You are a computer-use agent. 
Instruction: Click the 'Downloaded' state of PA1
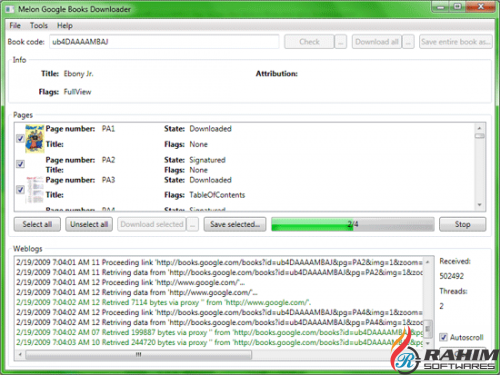[x=210, y=129]
